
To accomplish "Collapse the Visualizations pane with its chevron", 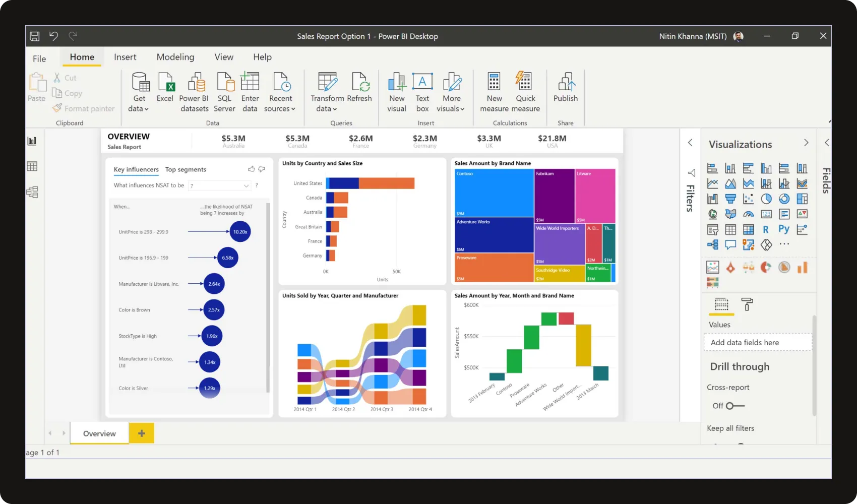I will [x=806, y=143].
